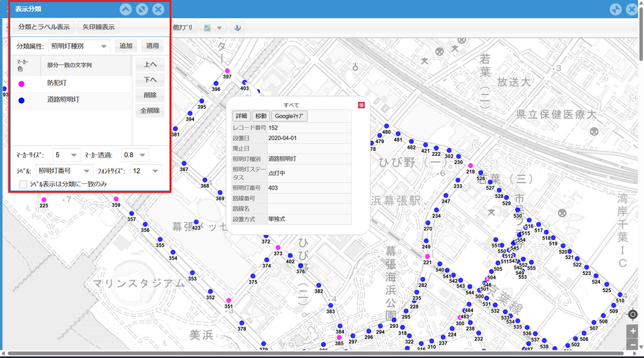The height and width of the screenshot is (358, 644).
Task: Toggle ラベル表示は分類に一致のみ checkbox
Action: coord(23,184)
